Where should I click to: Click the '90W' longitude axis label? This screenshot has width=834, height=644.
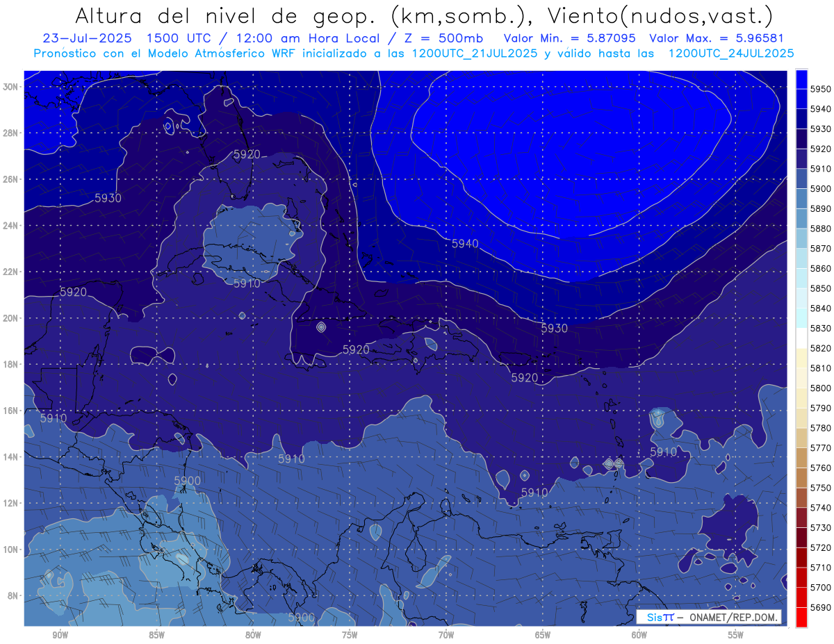point(60,635)
